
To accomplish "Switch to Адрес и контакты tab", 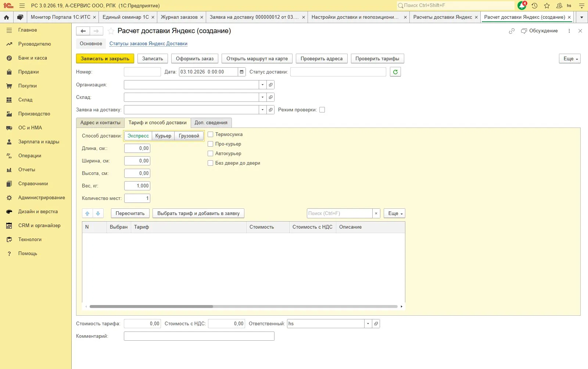I will (x=100, y=123).
